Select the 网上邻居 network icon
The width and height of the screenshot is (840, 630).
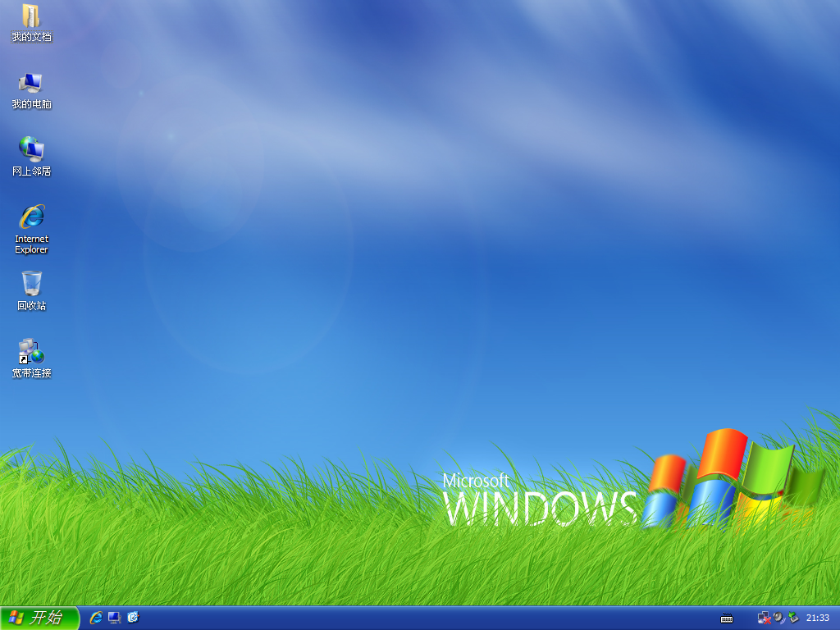coord(31,149)
